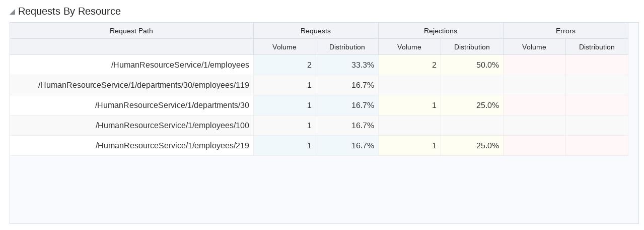Screen dimensions: 644x230
Task: Click Volume header under Errors
Action: pos(534,47)
